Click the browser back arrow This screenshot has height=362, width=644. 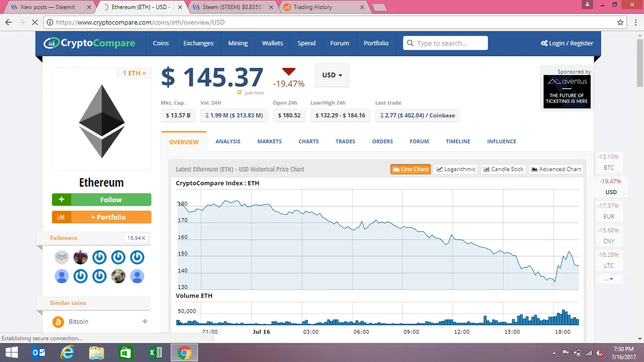click(9, 22)
